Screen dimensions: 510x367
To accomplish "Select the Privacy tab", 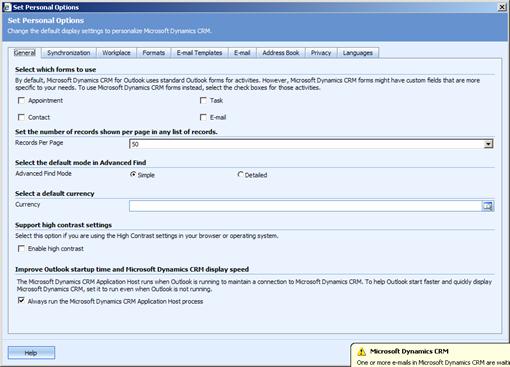I will 321,53.
